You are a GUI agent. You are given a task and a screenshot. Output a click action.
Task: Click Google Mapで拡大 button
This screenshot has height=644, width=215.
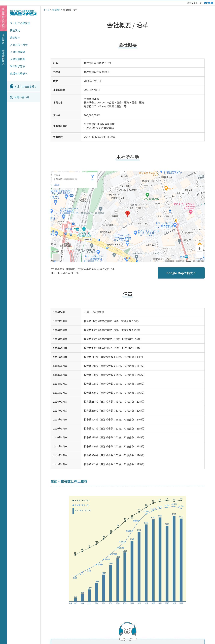click(x=181, y=273)
